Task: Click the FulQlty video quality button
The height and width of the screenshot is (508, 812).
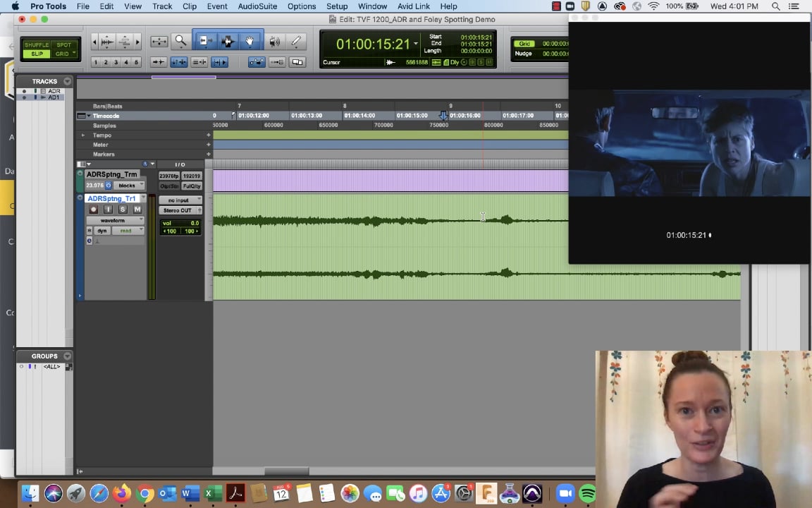Action: (x=192, y=186)
